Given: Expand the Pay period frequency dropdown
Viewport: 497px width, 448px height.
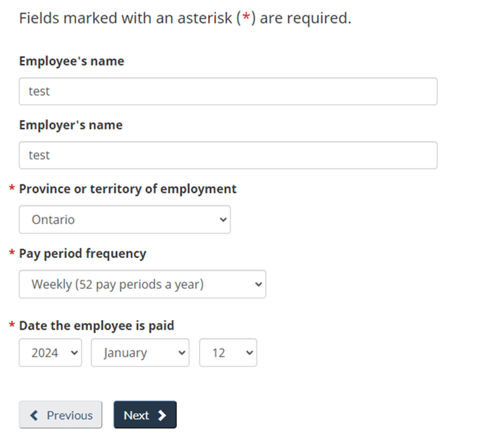Looking at the screenshot, I should (x=142, y=285).
